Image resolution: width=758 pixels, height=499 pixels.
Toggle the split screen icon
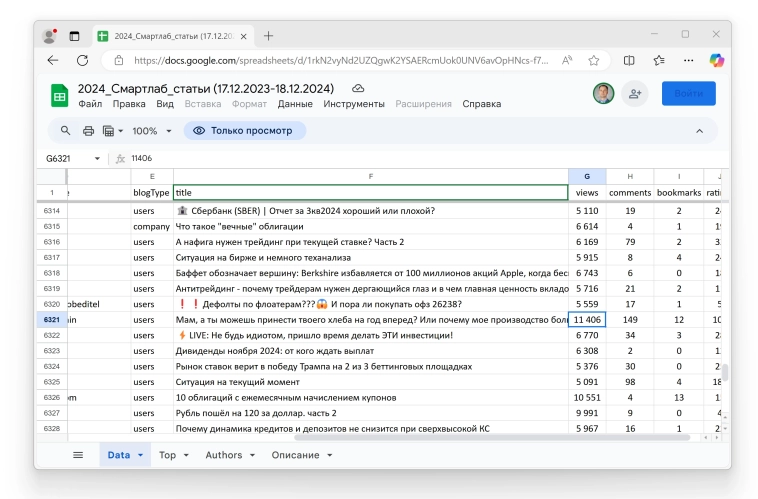[629, 60]
